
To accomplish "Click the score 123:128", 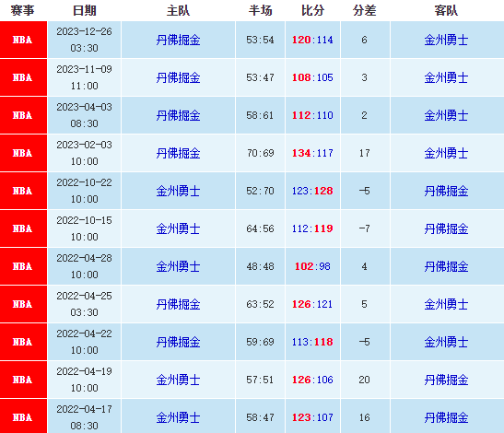I will 312,191.
